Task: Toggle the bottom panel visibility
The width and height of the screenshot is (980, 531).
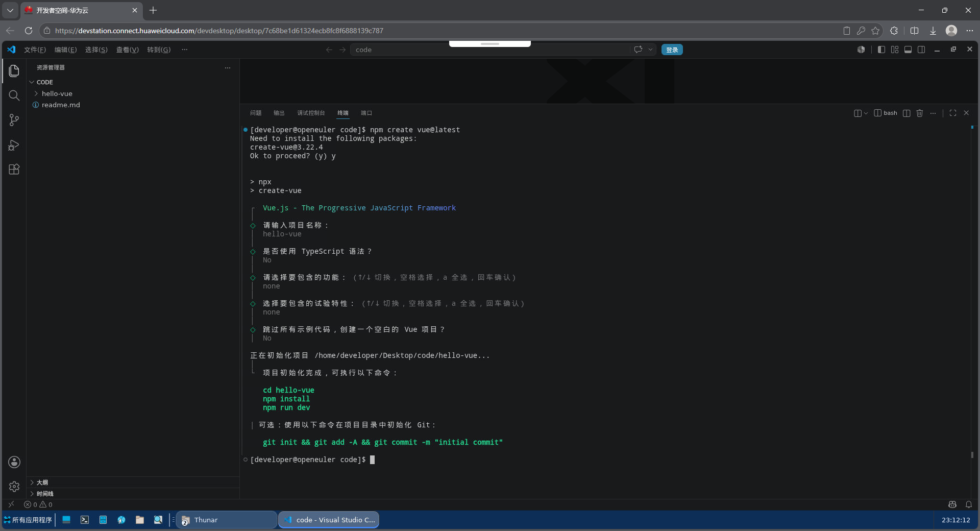Action: (x=908, y=50)
